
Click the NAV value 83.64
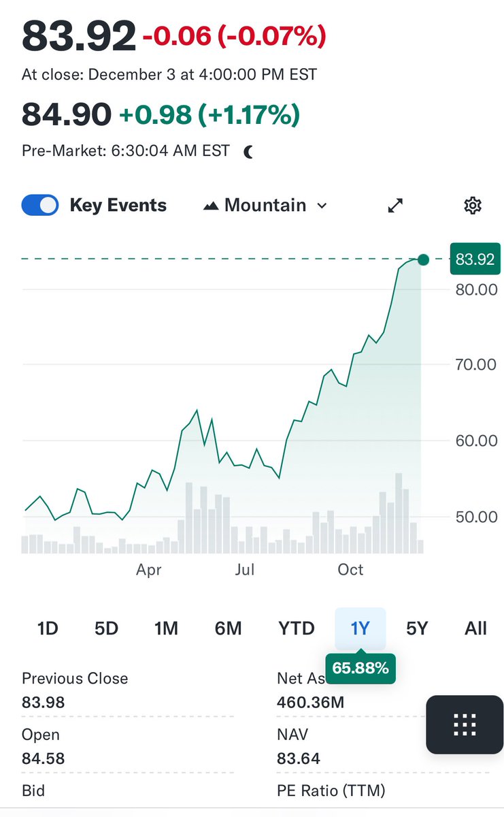click(299, 758)
